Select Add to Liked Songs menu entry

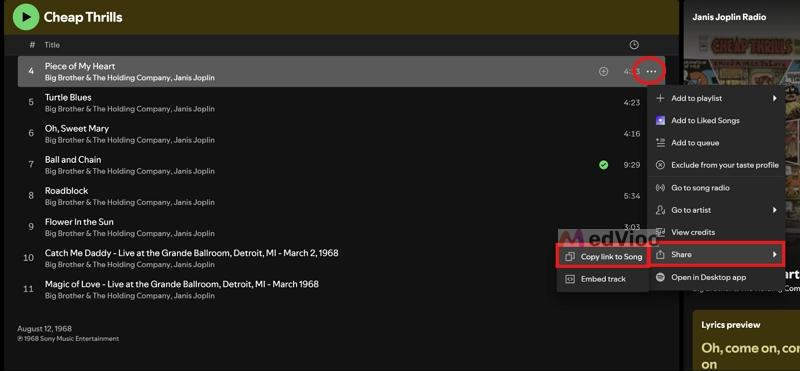[x=716, y=120]
